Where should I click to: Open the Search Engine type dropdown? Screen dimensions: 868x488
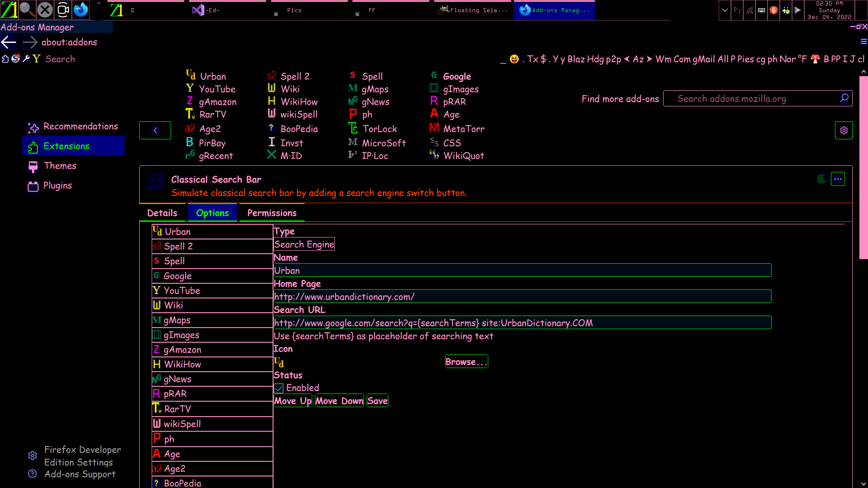tap(304, 244)
